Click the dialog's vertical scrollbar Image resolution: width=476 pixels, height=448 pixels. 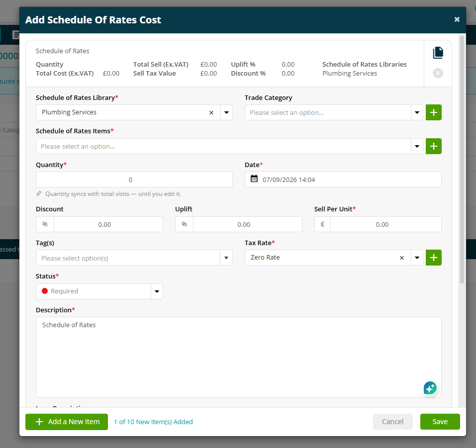point(462,159)
